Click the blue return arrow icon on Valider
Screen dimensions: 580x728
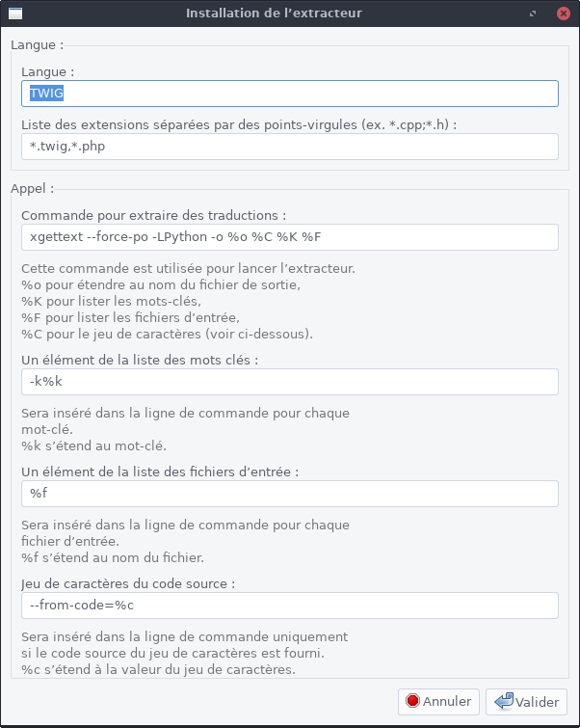click(503, 701)
